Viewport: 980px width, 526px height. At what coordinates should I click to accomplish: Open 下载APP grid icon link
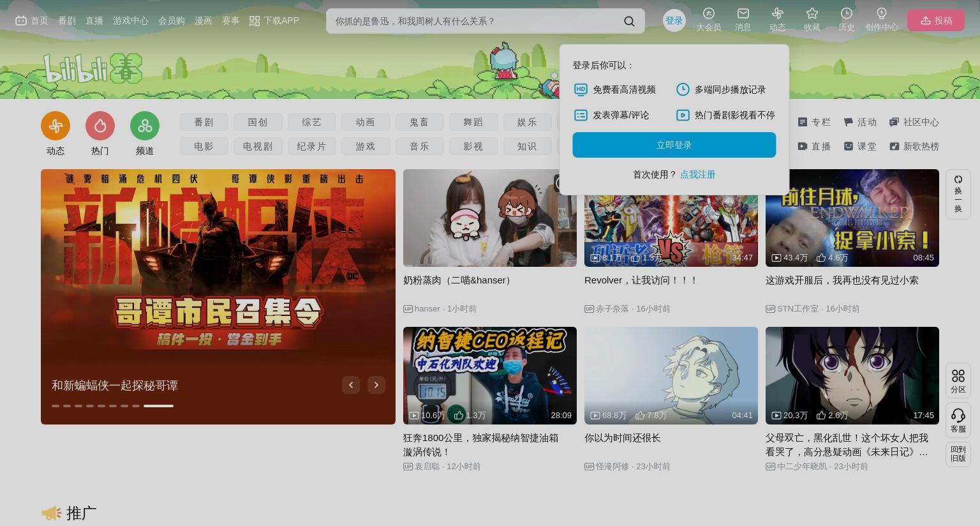274,20
